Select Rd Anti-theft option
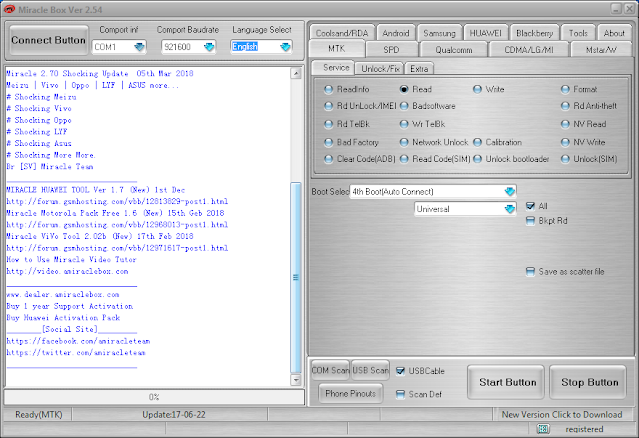The image size is (639, 438). 565,106
